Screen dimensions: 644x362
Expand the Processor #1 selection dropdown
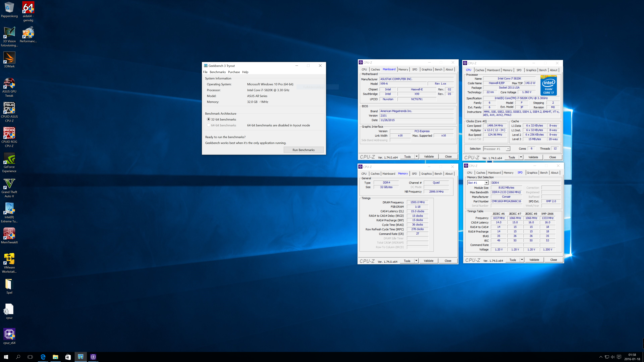508,149
